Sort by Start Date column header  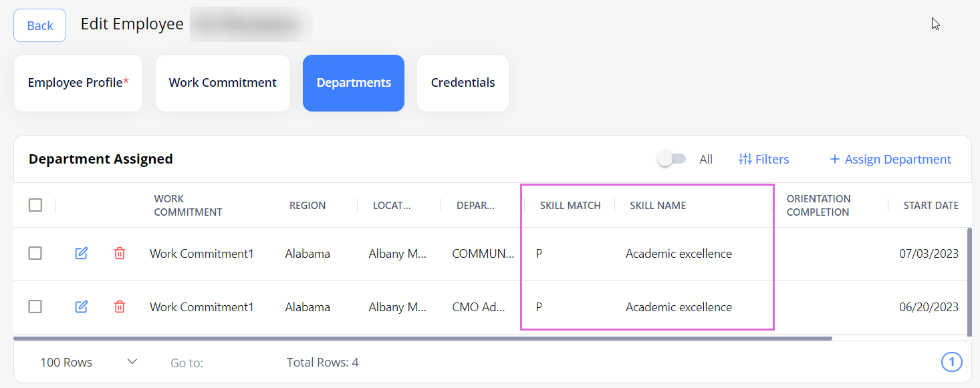(931, 205)
